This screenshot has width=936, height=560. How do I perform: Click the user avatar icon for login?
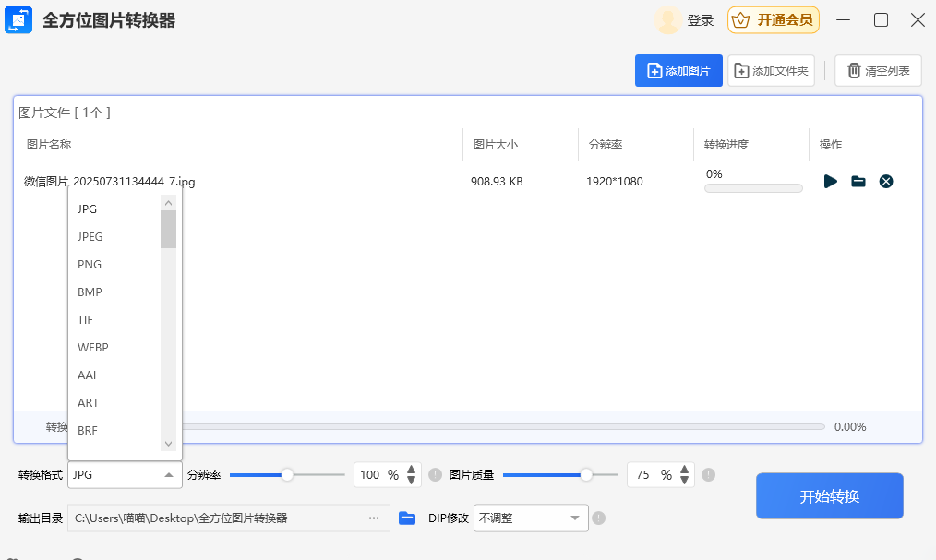[667, 20]
